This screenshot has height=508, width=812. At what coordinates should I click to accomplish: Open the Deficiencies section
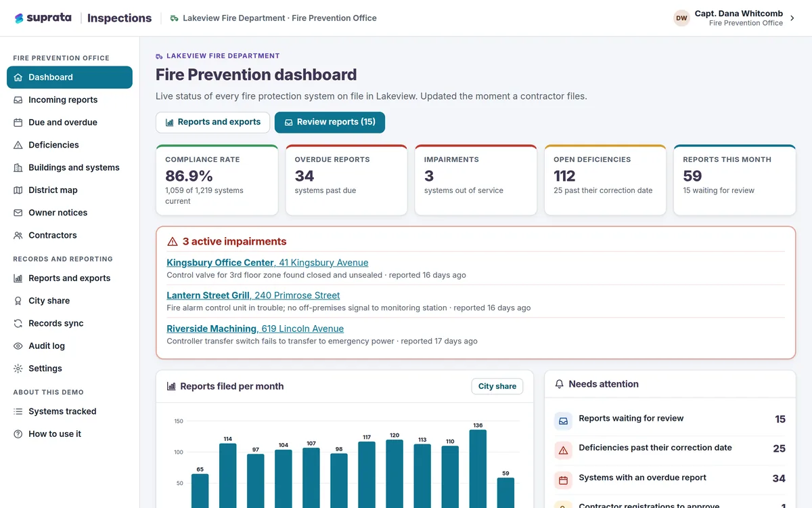[x=70, y=145]
